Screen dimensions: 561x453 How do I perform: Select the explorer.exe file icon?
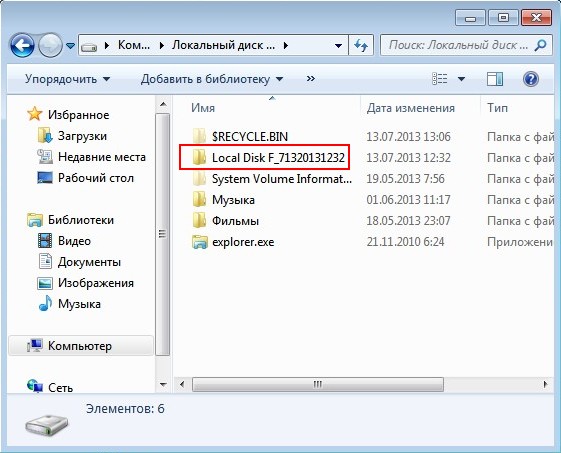point(200,242)
